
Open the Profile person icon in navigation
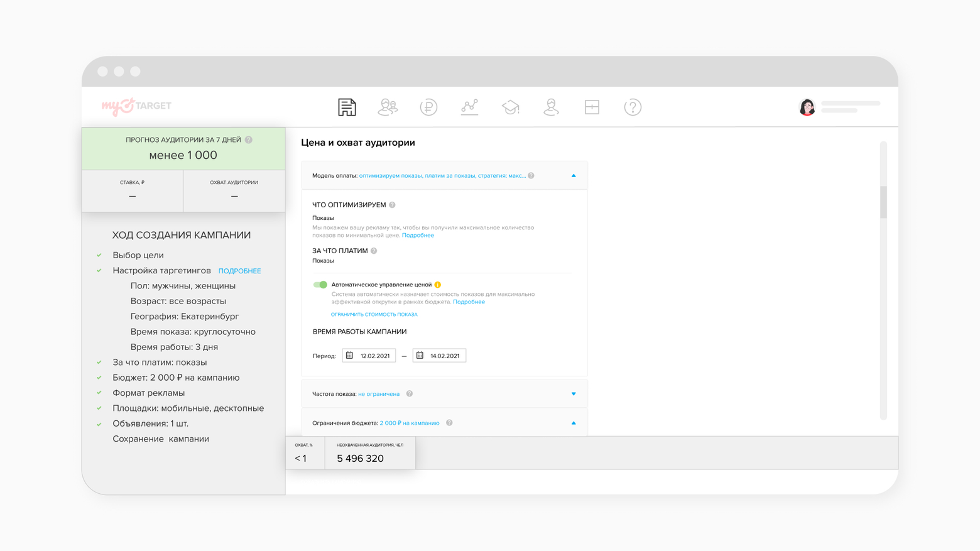coord(551,107)
